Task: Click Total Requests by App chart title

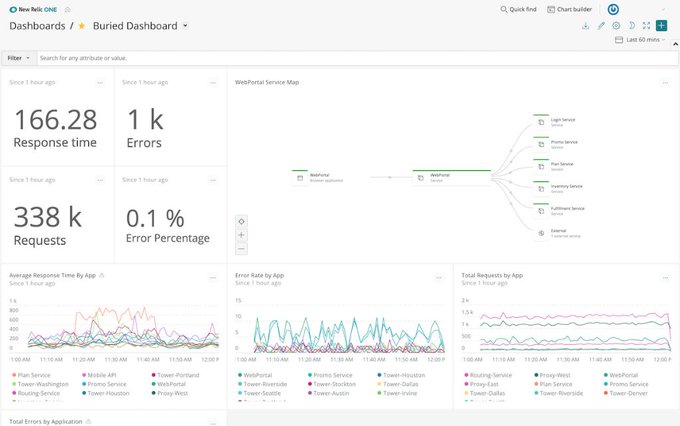Action: pyautogui.click(x=492, y=275)
